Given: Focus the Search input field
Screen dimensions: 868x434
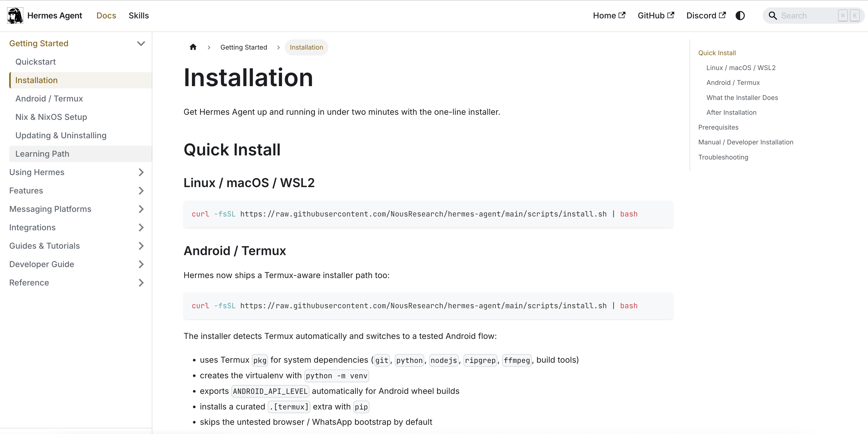Looking at the screenshot, I should coord(807,16).
